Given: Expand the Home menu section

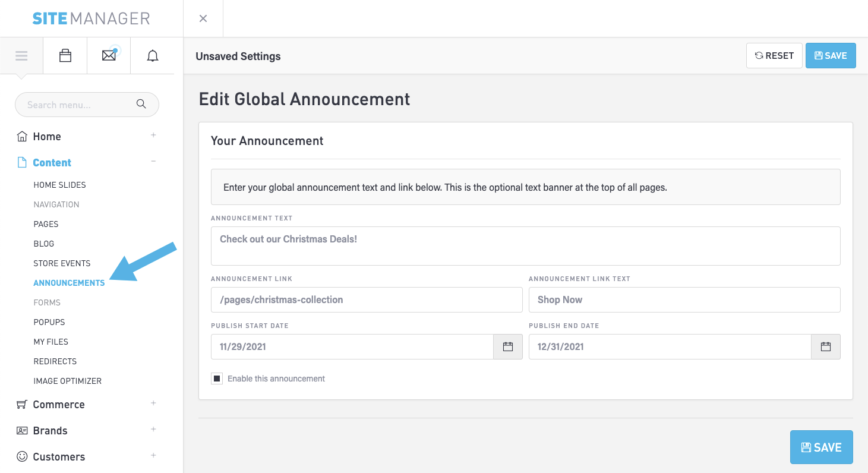Looking at the screenshot, I should coord(153,135).
